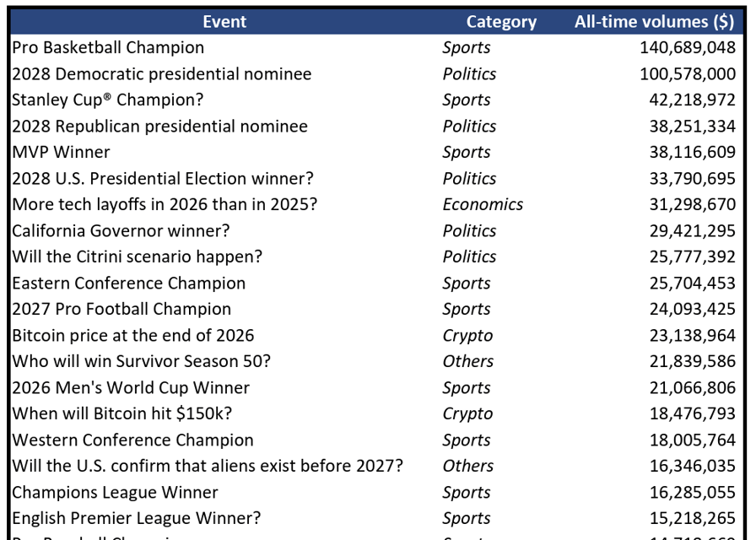The image size is (756, 540).
Task: Select Who will win Survivor Season 50?
Action: (141, 362)
